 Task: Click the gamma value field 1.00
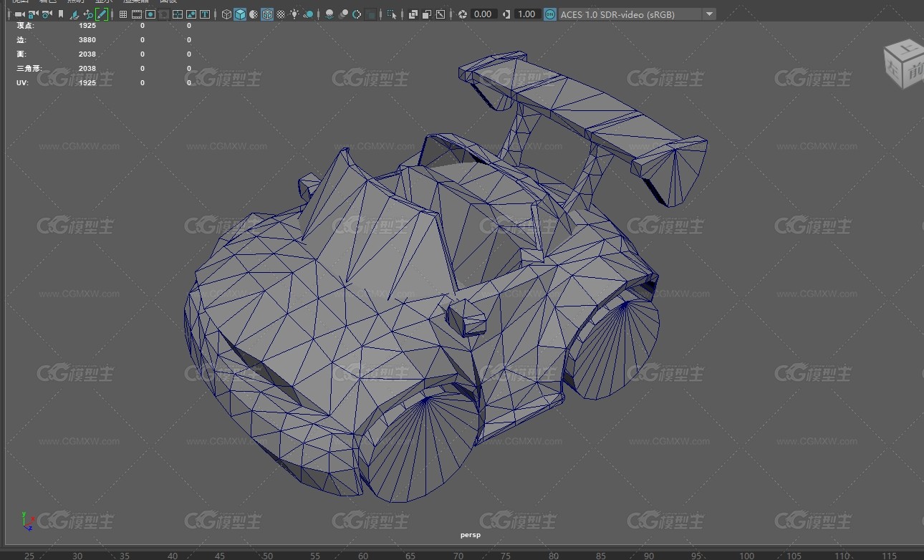pyautogui.click(x=527, y=14)
